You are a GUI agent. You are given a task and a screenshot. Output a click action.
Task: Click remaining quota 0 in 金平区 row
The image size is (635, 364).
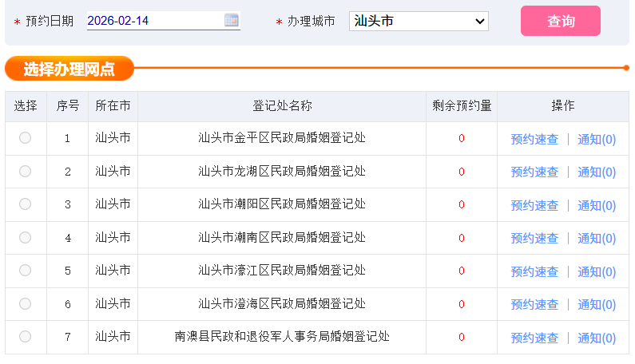click(x=461, y=138)
